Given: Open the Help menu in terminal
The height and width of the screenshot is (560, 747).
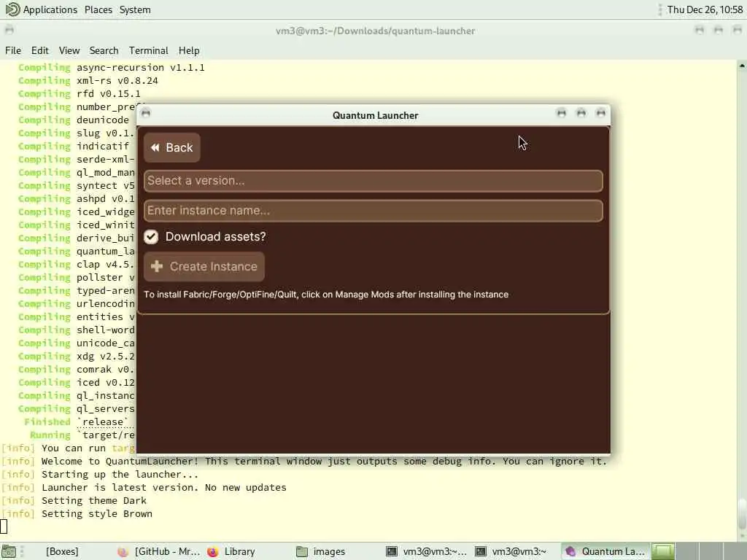Looking at the screenshot, I should (x=189, y=50).
